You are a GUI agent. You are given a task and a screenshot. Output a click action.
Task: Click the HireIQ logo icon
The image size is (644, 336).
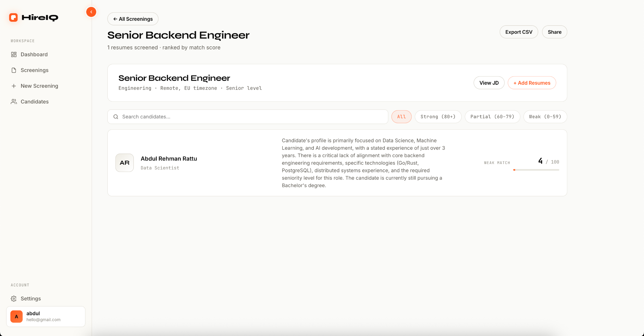point(13,17)
